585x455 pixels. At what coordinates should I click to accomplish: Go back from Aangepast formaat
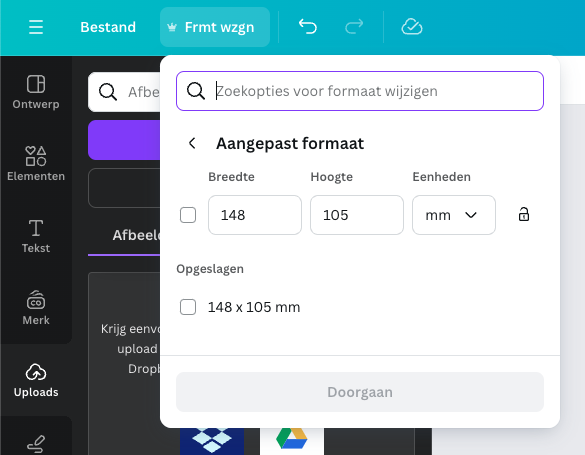[192, 143]
